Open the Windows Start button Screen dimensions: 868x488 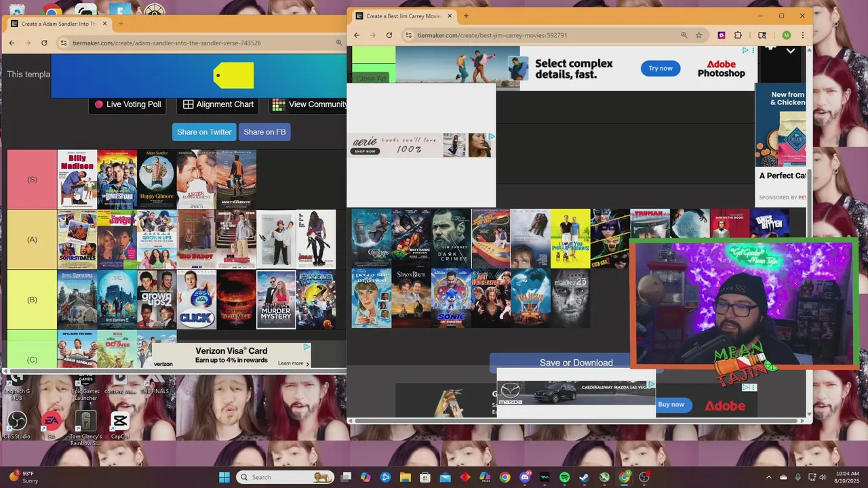(224, 477)
